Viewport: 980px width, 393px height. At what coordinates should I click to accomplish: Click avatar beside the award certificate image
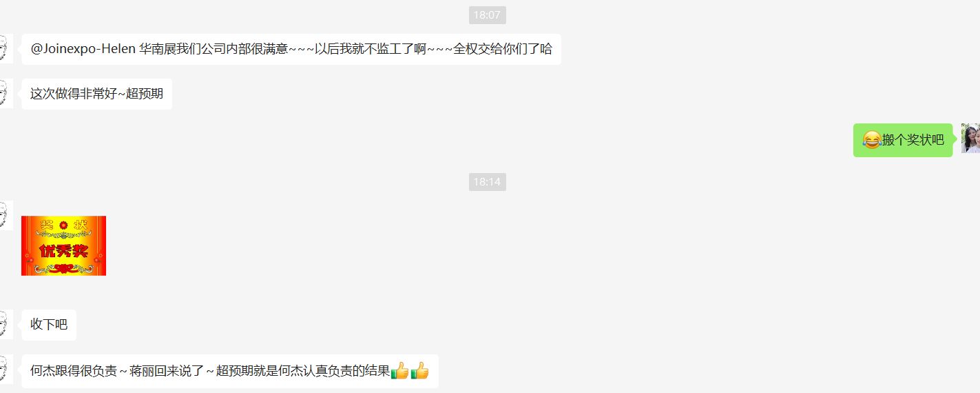tap(6, 216)
